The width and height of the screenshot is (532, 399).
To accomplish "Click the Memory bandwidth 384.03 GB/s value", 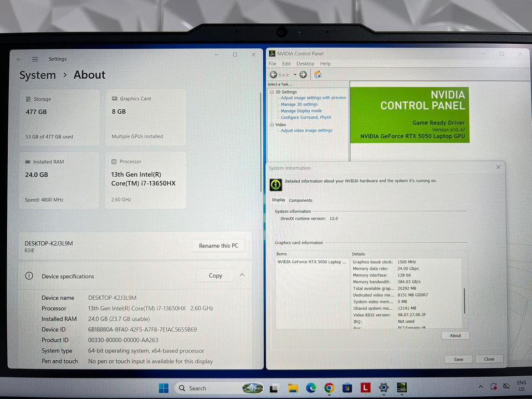I will [x=409, y=282].
